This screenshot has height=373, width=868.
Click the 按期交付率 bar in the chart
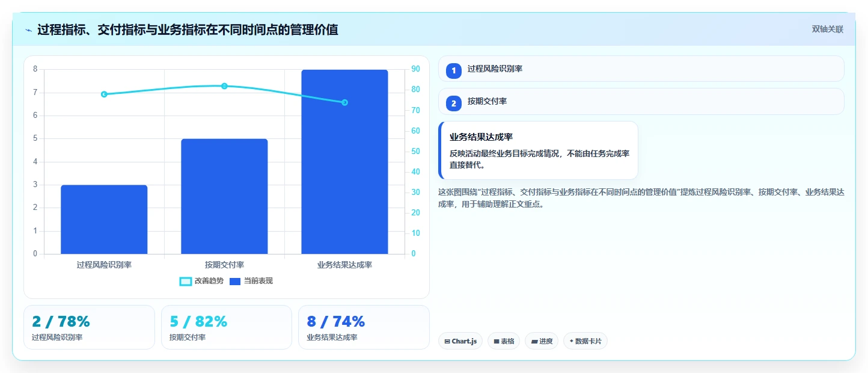pyautogui.click(x=224, y=196)
